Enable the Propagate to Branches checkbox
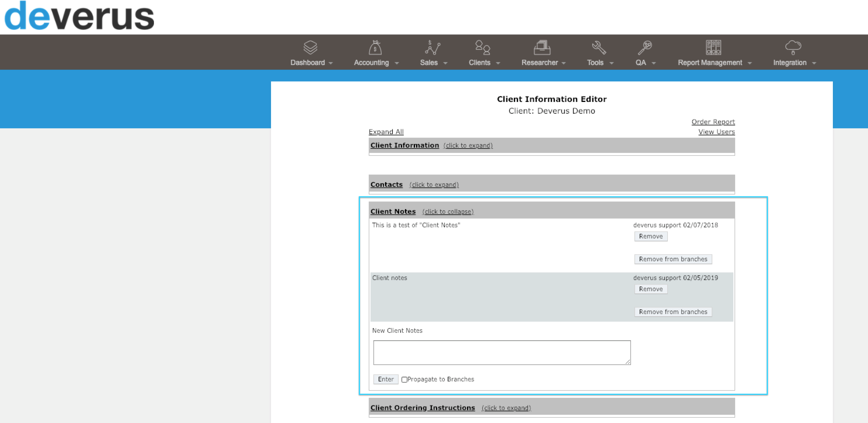 point(404,380)
